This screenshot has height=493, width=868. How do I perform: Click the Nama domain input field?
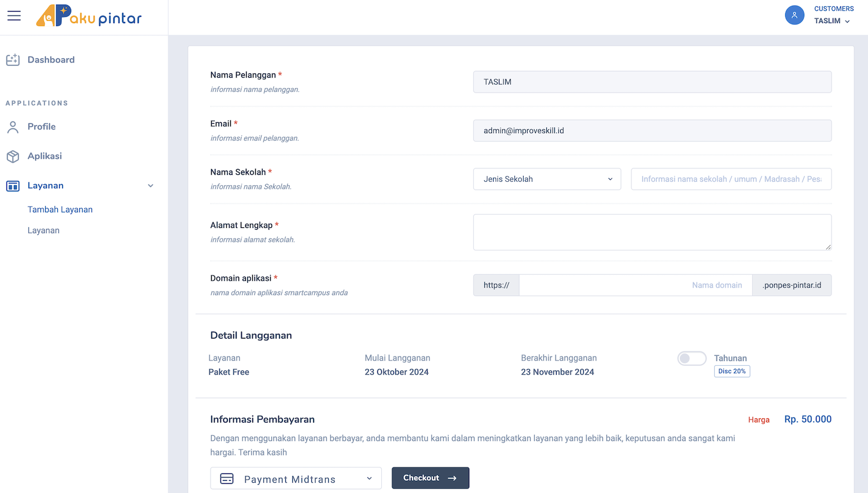(x=635, y=285)
